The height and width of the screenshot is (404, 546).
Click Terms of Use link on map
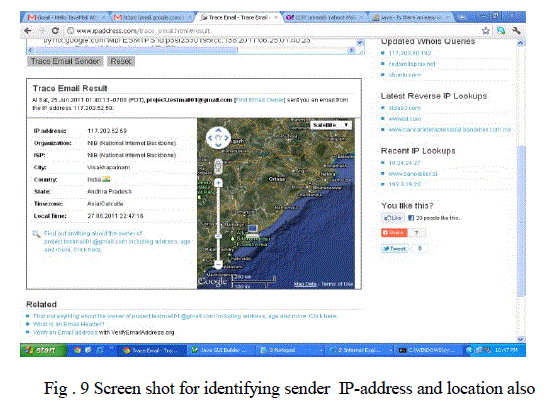(x=337, y=284)
